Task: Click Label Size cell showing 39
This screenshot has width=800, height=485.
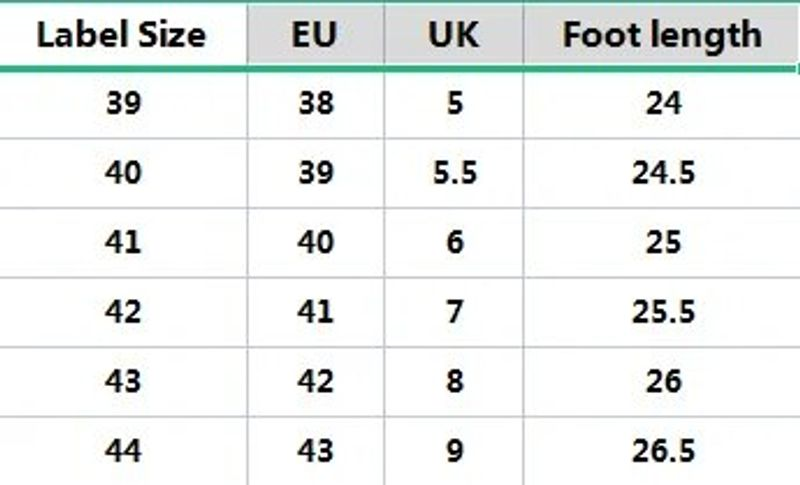Action: (x=123, y=104)
